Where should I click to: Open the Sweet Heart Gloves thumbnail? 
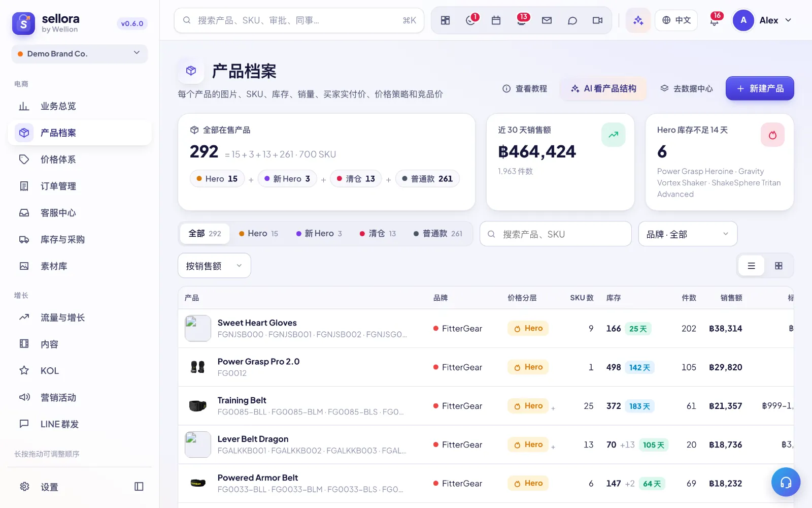click(198, 328)
